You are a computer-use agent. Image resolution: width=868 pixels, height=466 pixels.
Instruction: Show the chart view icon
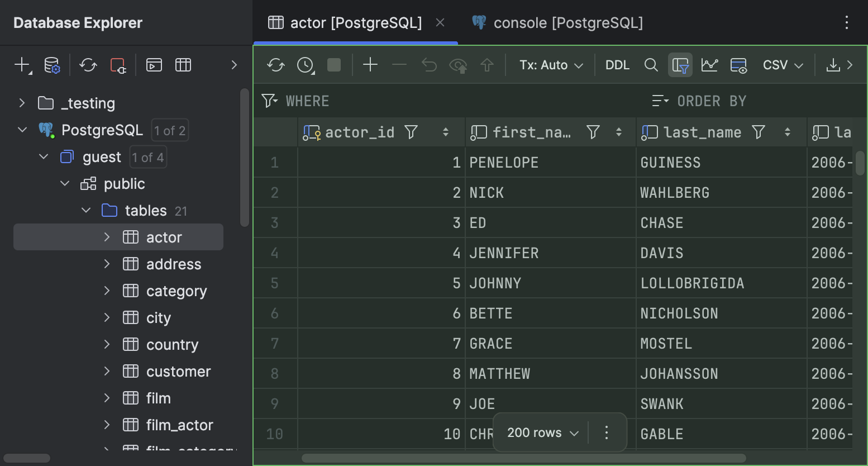[709, 65]
